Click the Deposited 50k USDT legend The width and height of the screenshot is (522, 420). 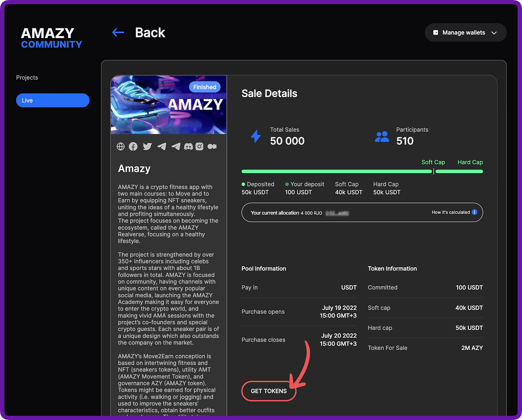tap(258, 188)
